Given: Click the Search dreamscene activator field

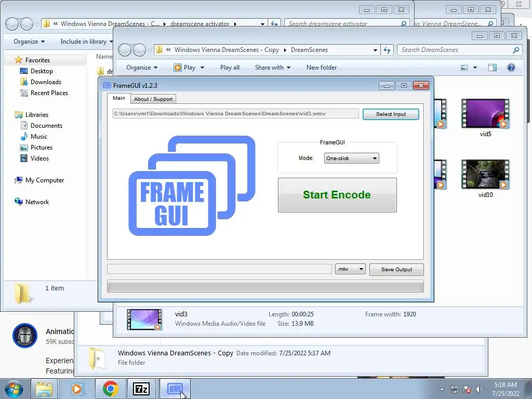Looking at the screenshot, I should (343, 24).
